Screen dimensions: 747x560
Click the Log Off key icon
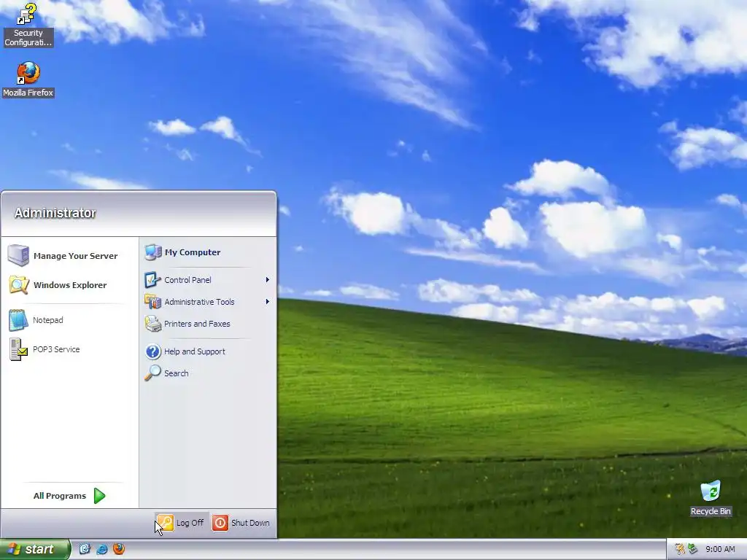[165, 522]
